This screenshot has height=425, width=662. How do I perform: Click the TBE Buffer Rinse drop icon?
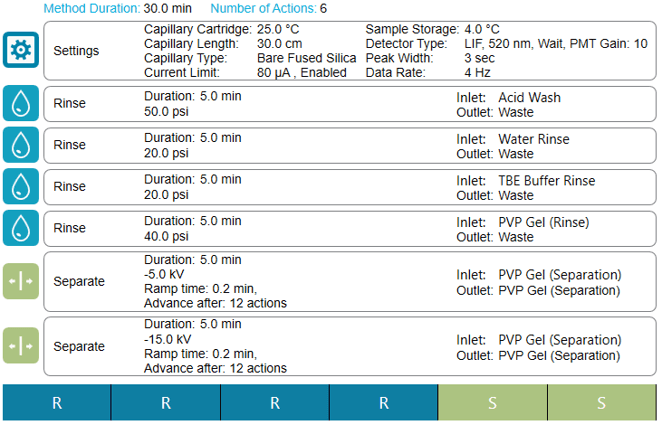20,187
